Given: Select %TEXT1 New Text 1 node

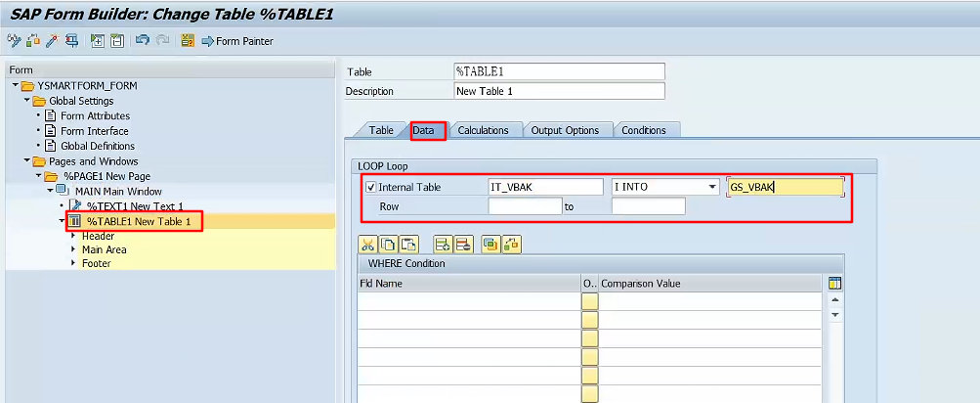Looking at the screenshot, I should point(135,205).
